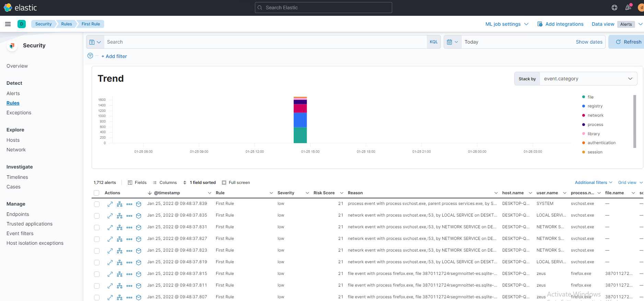Select the checkbox for the 09:48:37.835 alert

[x=97, y=216]
